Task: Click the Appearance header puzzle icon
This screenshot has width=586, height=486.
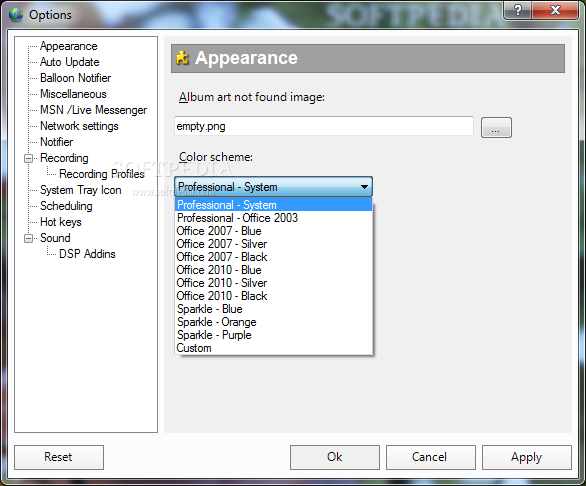Action: (182, 58)
